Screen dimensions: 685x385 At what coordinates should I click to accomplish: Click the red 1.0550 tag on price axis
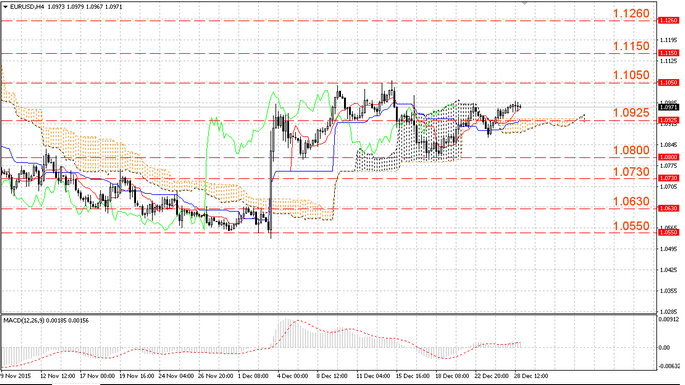[668, 232]
